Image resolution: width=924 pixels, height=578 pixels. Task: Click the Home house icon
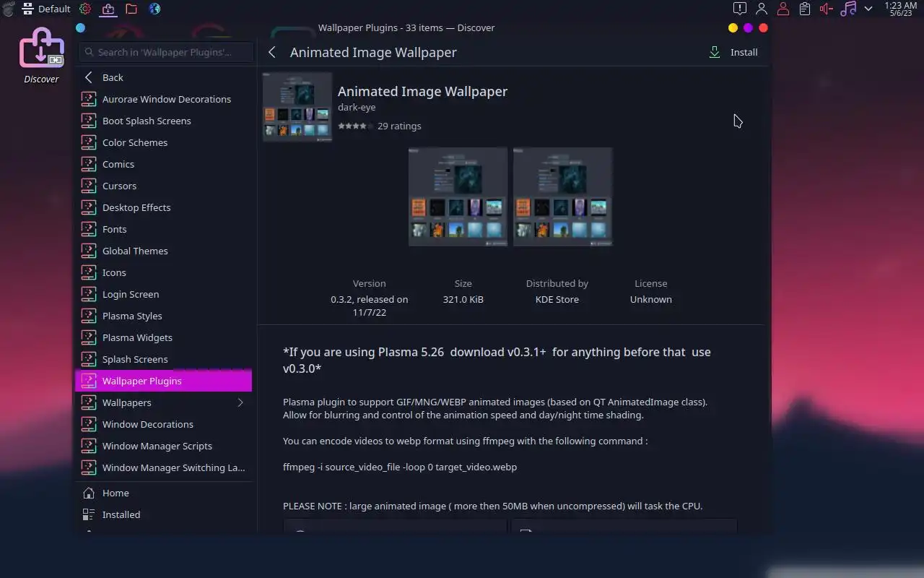coord(89,493)
